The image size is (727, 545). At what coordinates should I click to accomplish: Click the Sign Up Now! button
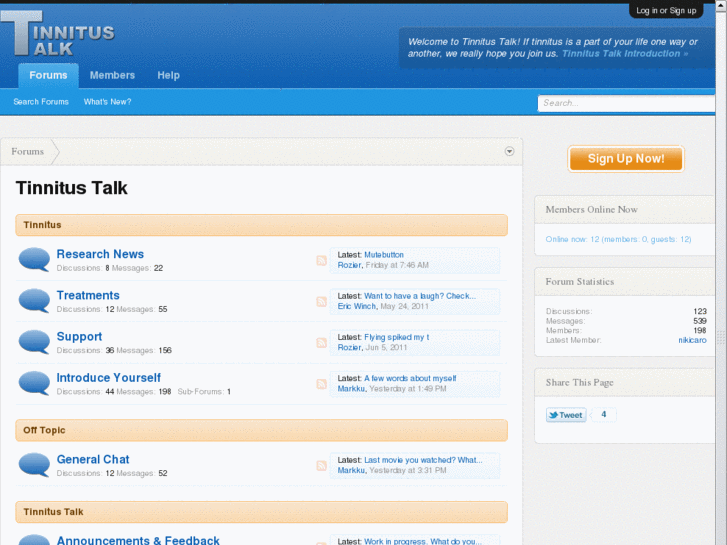[626, 159]
